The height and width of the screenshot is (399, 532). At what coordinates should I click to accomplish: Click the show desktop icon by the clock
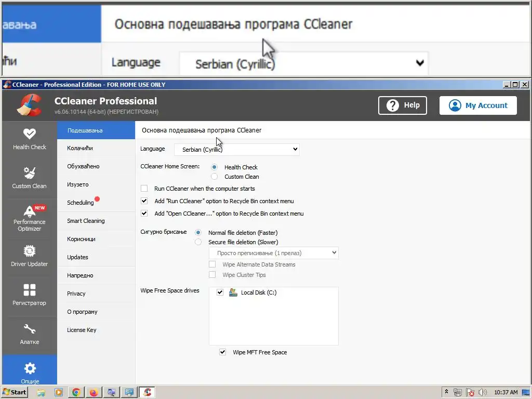[x=526, y=393]
